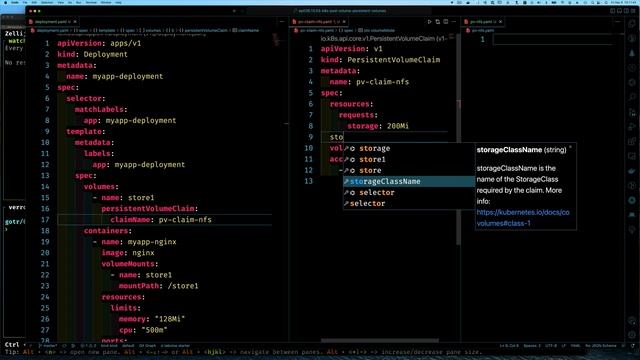Click 'Git Graph' in status bar
The image size is (640, 360).
(147, 346)
